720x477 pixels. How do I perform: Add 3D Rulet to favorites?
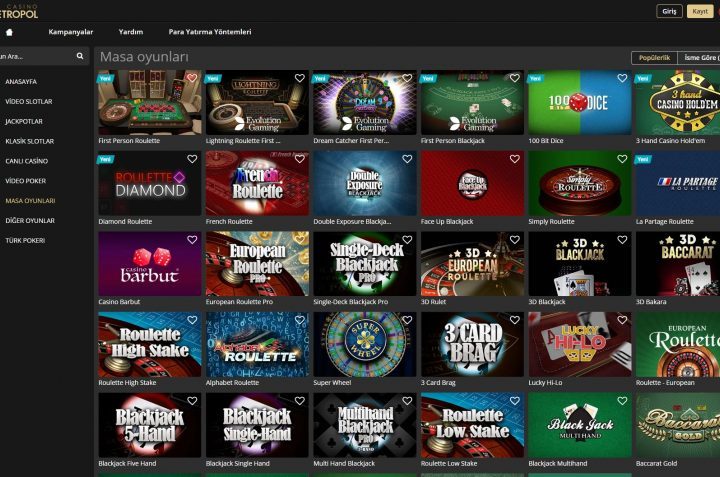pyautogui.click(x=514, y=240)
